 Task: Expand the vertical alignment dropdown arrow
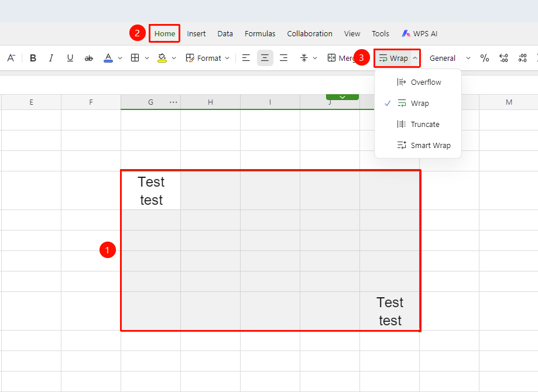315,59
